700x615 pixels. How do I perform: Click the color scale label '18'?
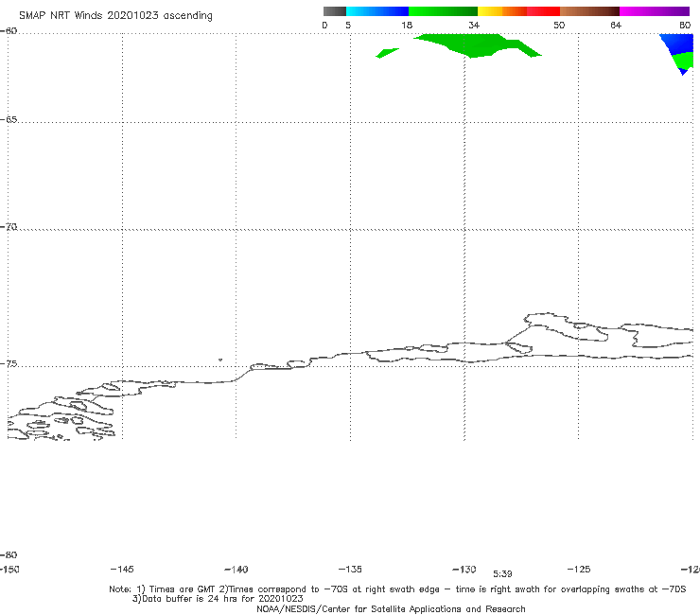click(407, 25)
